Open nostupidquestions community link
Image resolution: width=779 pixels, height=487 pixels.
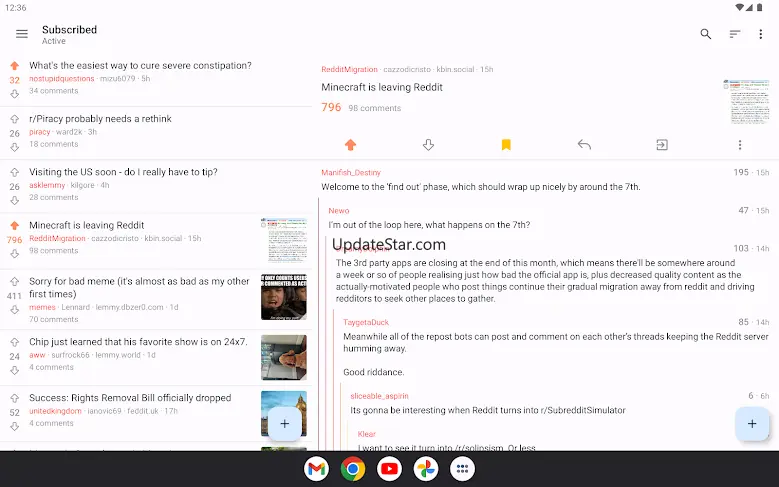pyautogui.click(x=62, y=79)
